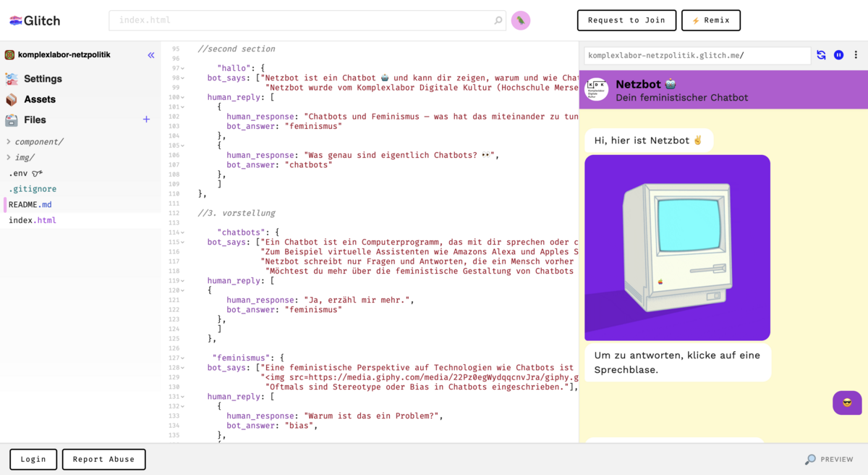Refresh the preview pane

(821, 55)
